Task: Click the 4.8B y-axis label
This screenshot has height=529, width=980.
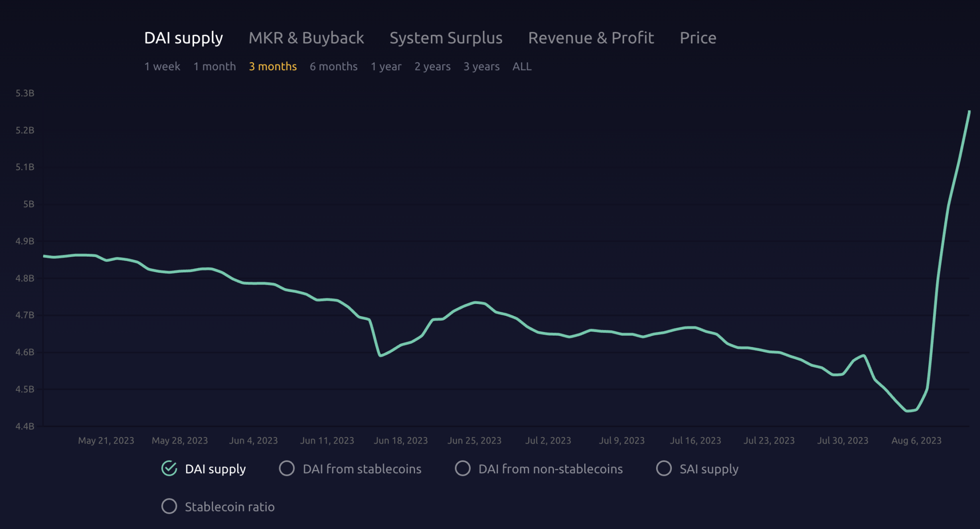Action: tap(25, 278)
